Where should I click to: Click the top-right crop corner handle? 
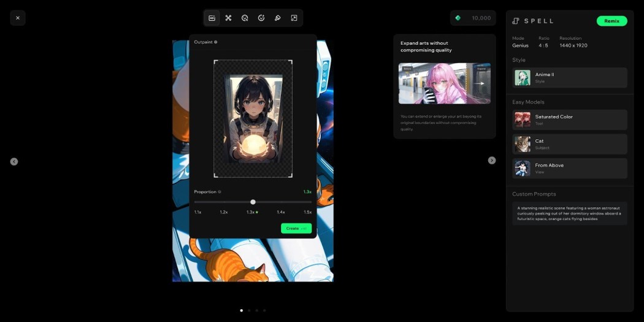coord(290,62)
